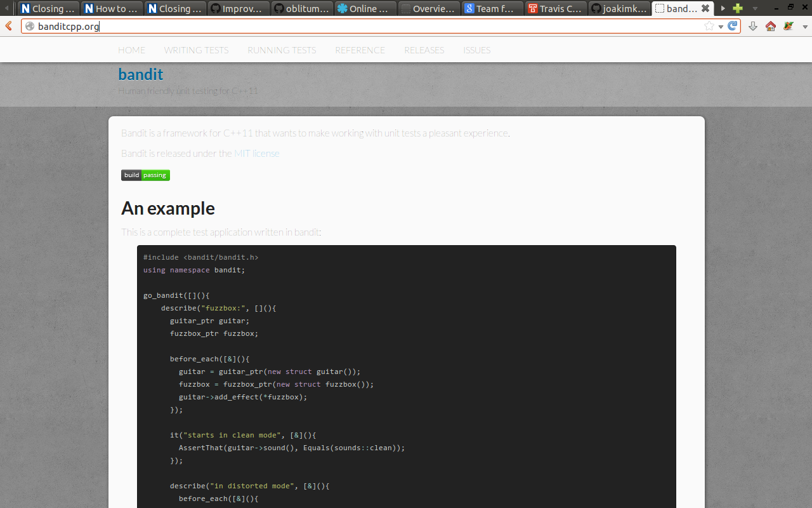Click the 'AssertThat(guitar->sound()' code line

292,448
